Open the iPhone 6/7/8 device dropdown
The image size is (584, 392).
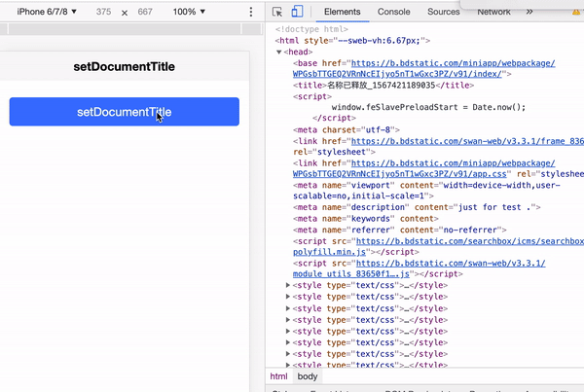coord(47,12)
